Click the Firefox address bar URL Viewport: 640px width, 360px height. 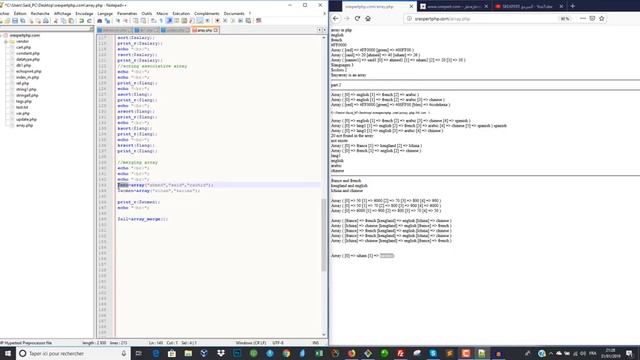tap(442, 19)
